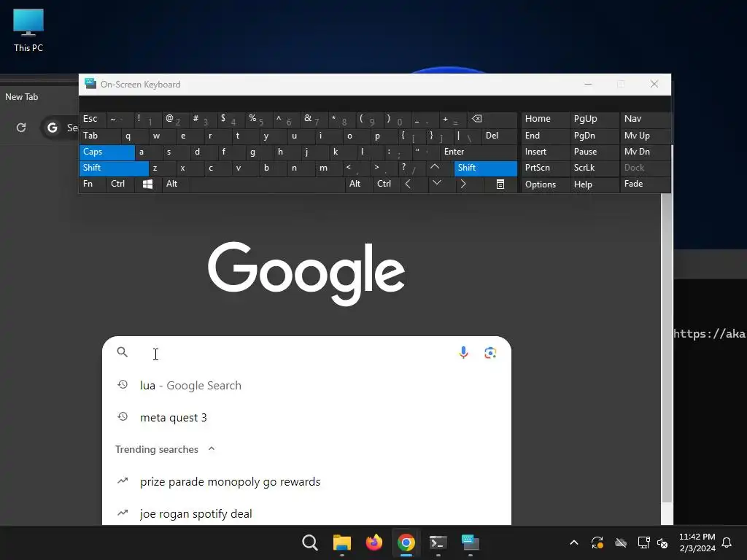The image size is (747, 560).
Task: Click the Insert key on keyboard
Action: (545, 152)
